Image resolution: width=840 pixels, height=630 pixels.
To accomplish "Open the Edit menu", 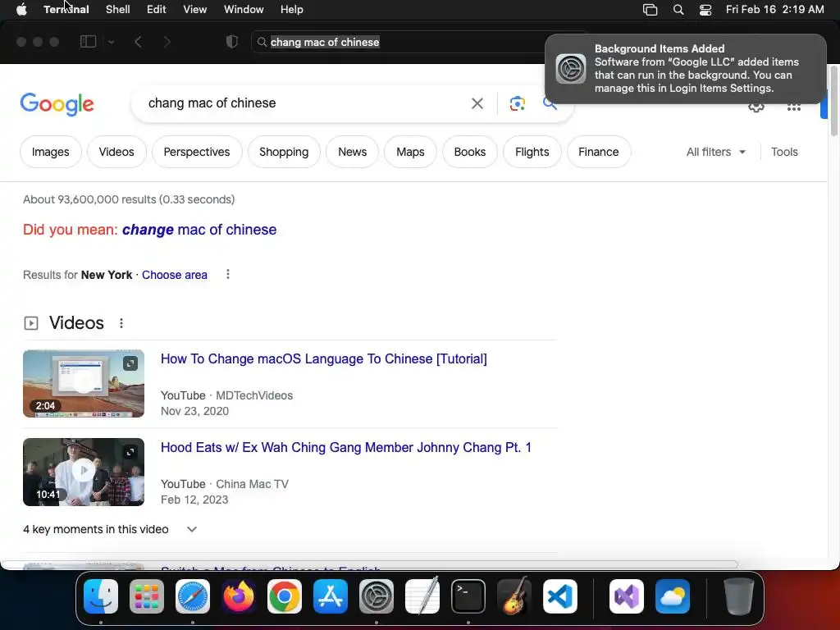I will click(157, 10).
